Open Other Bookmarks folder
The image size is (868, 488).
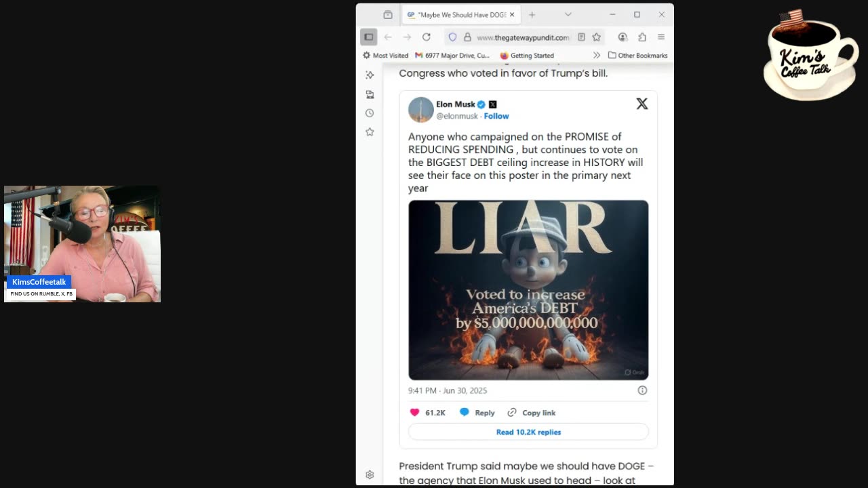pyautogui.click(x=637, y=56)
